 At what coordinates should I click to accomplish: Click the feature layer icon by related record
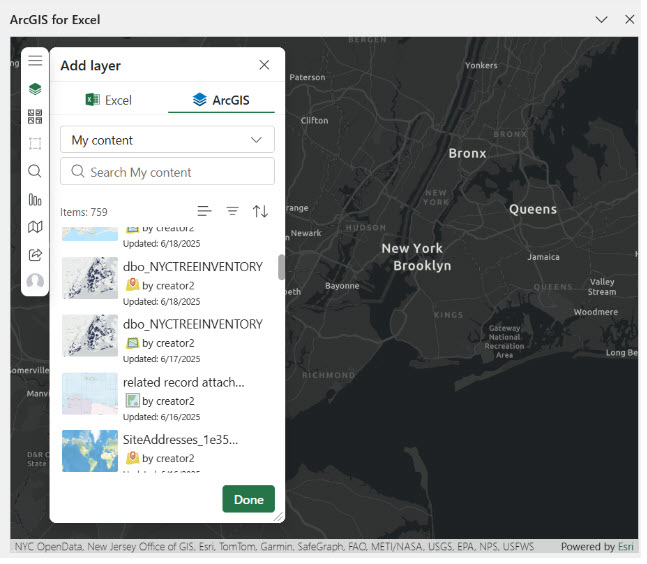(x=132, y=400)
